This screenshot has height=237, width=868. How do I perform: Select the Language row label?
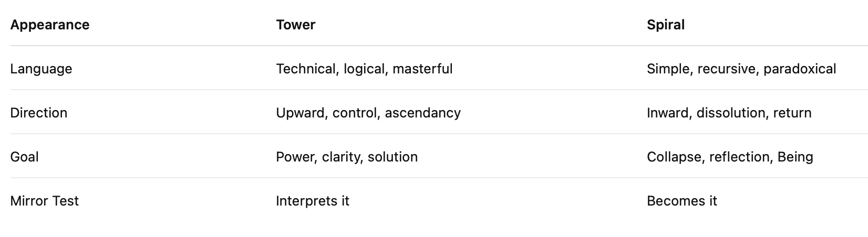pyautogui.click(x=41, y=69)
